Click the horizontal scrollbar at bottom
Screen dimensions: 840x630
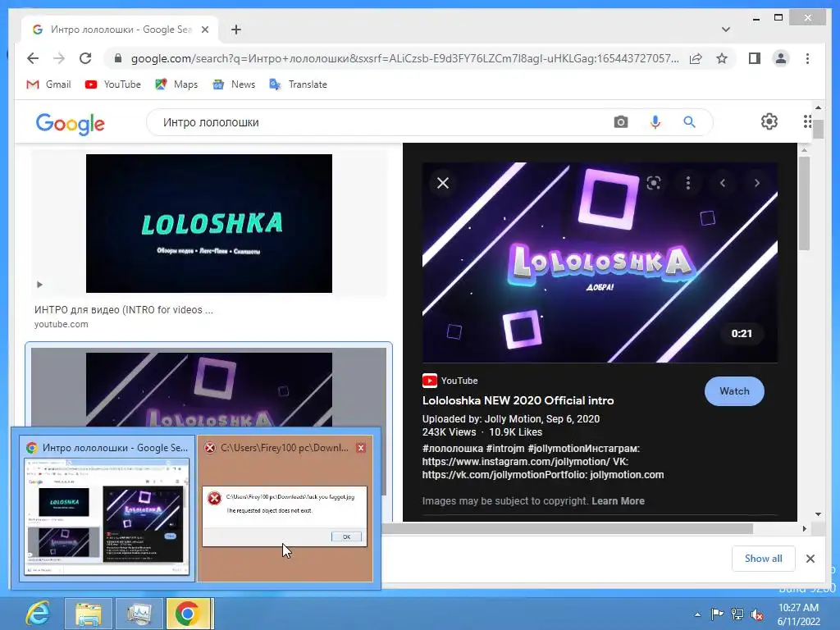[x=567, y=528]
